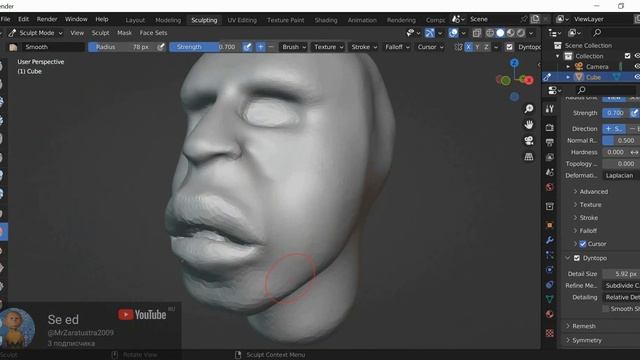The width and height of the screenshot is (640, 360).
Task: Open the View Layer properties tab
Action: 550,157
